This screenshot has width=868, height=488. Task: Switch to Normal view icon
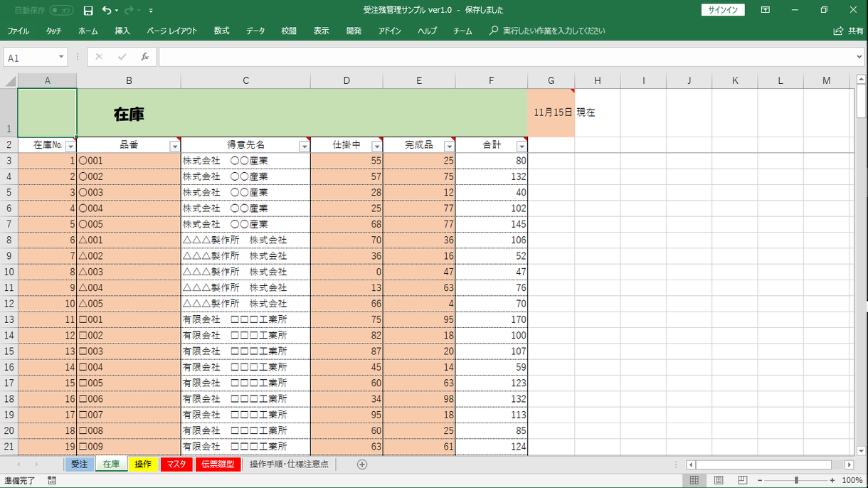(694, 481)
